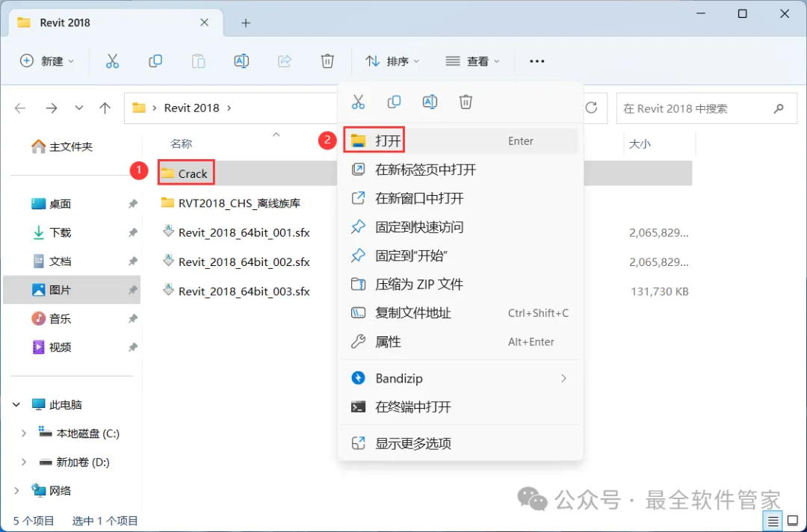This screenshot has height=532, width=807.
Task: Collapse the 此电脑 tree node
Action: (x=16, y=405)
